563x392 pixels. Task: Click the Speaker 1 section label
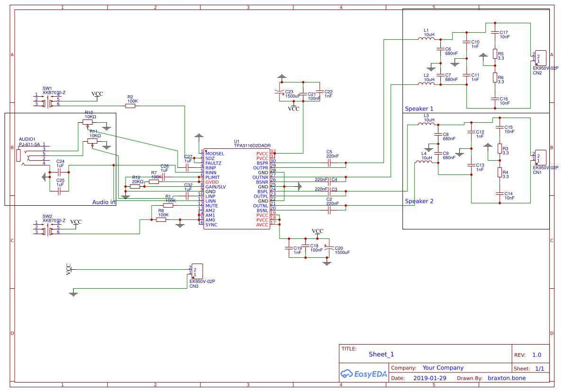(419, 109)
